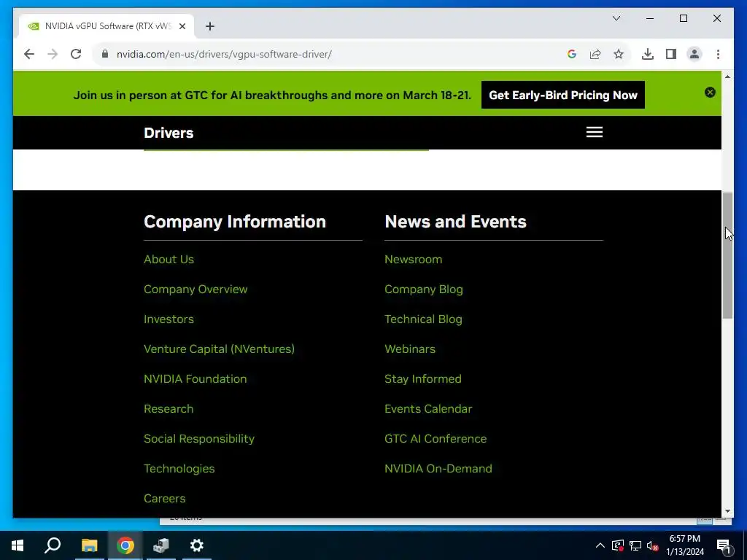
Task: Click the Chrome taskbar icon
Action: (125, 545)
